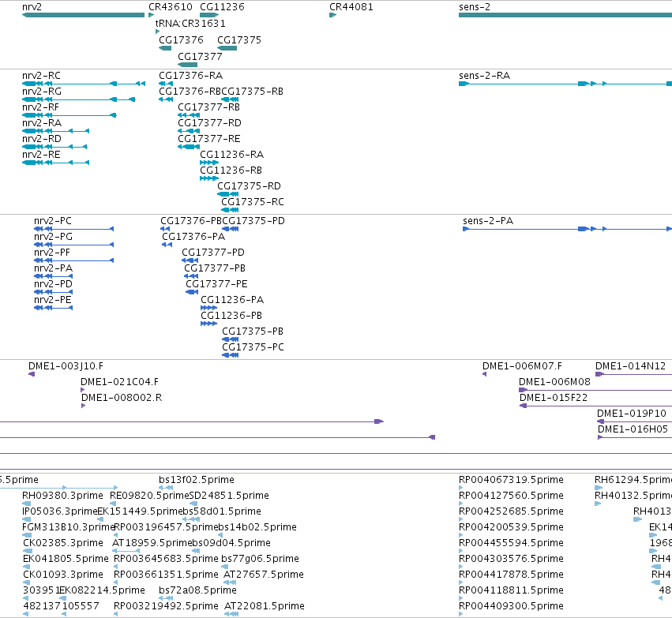Screen dimensions: 672x618
Task: Select the CG11236 gene label
Action: (x=222, y=7)
